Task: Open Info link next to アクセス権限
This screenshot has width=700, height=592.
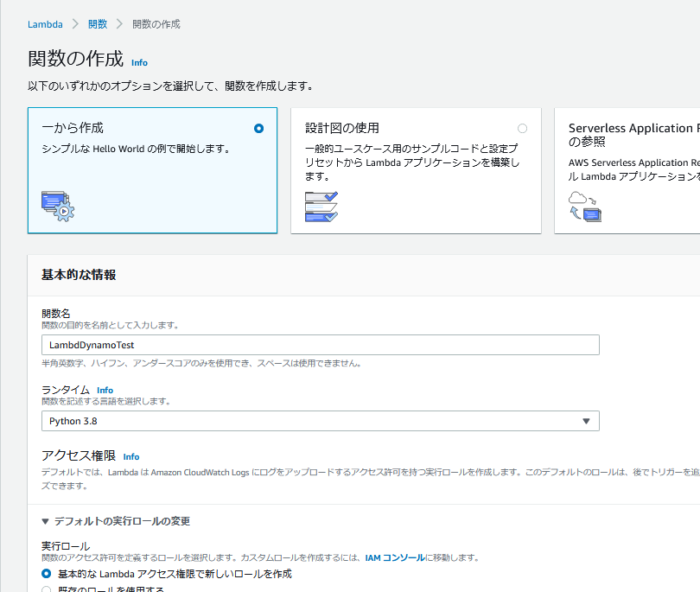Action: pyautogui.click(x=131, y=456)
